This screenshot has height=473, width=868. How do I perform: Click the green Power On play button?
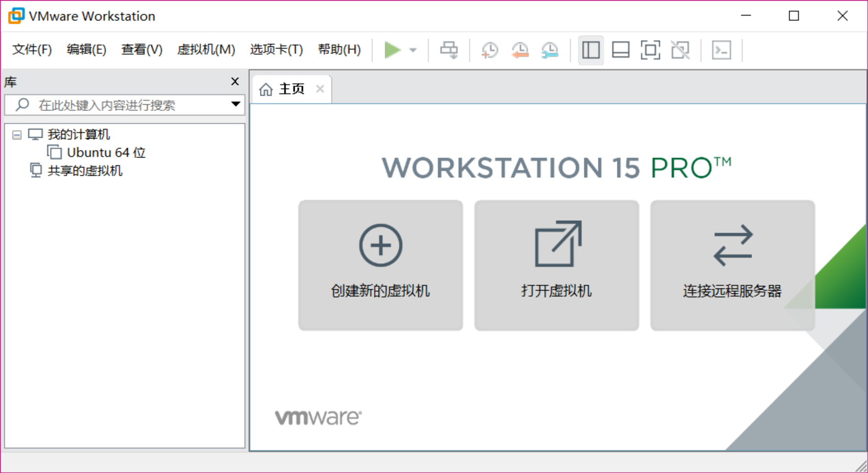tap(392, 50)
